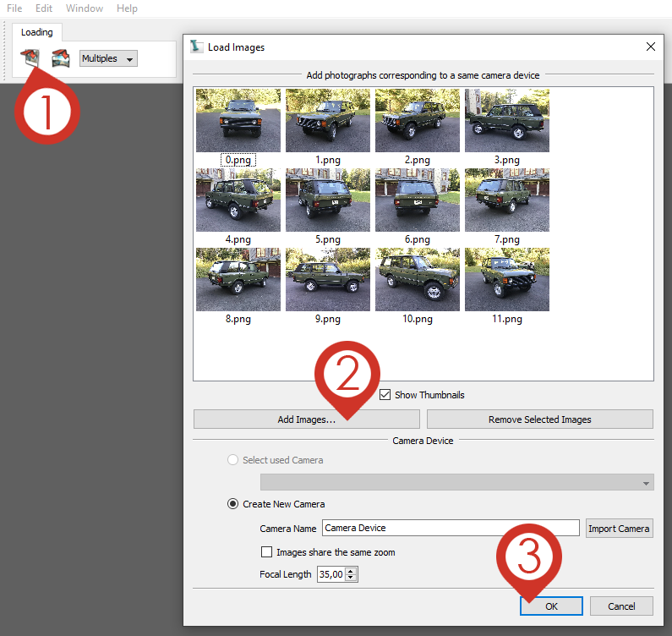This screenshot has width=672, height=636.
Task: Open the Edit menu
Action: point(44,8)
